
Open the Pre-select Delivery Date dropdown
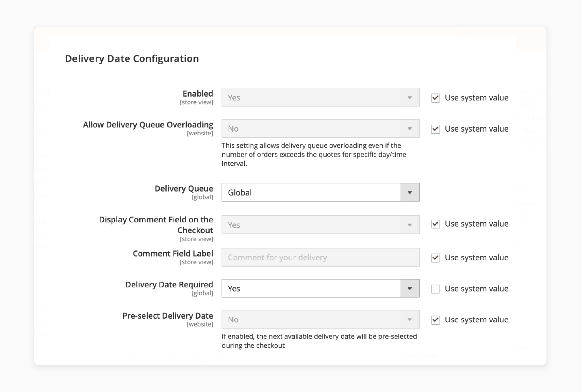tap(320, 319)
